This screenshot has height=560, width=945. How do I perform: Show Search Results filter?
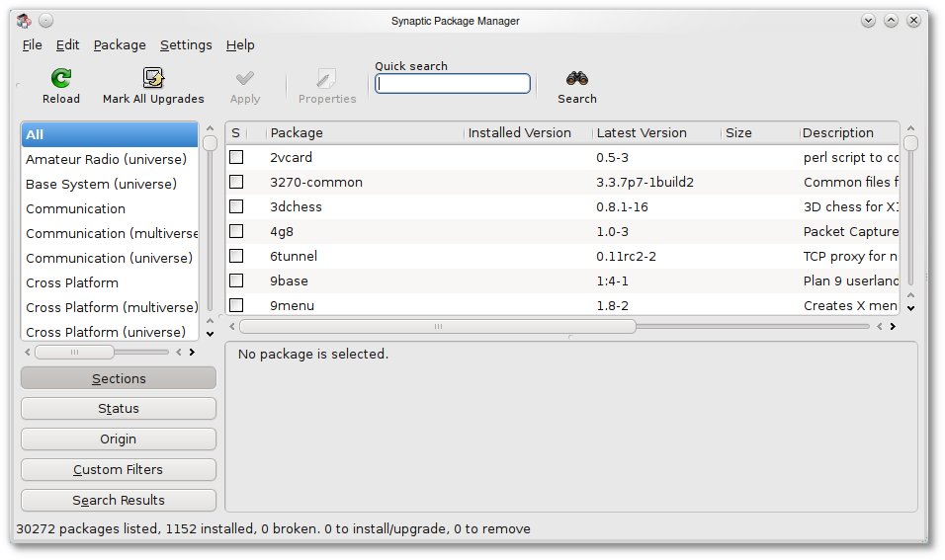[x=119, y=501]
